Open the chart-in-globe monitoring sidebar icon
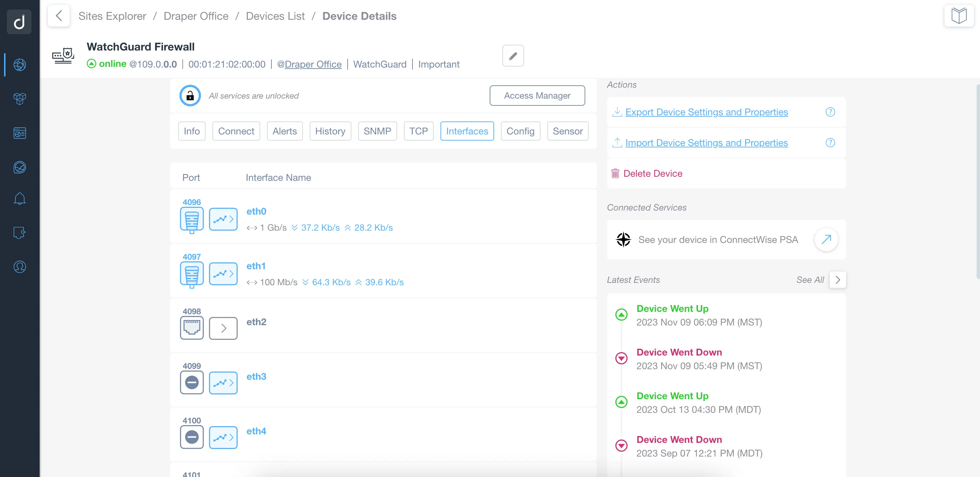The width and height of the screenshot is (980, 477). coord(19,167)
